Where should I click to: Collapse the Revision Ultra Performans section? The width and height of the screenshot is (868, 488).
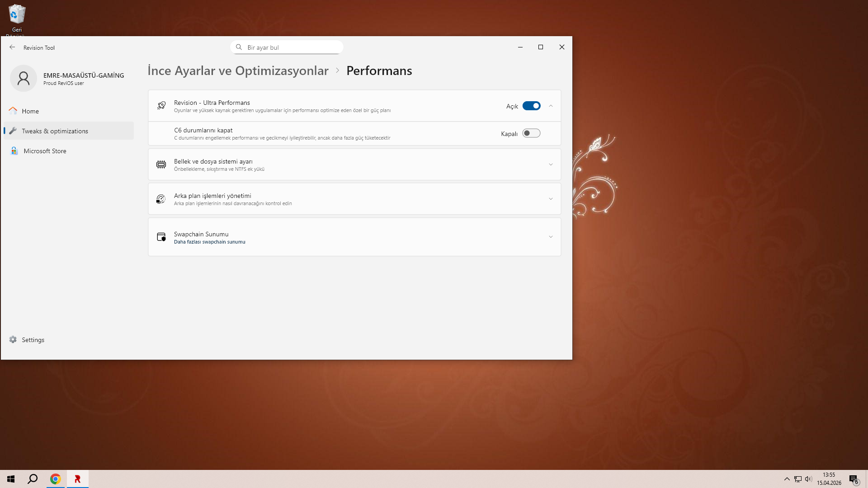[551, 106]
